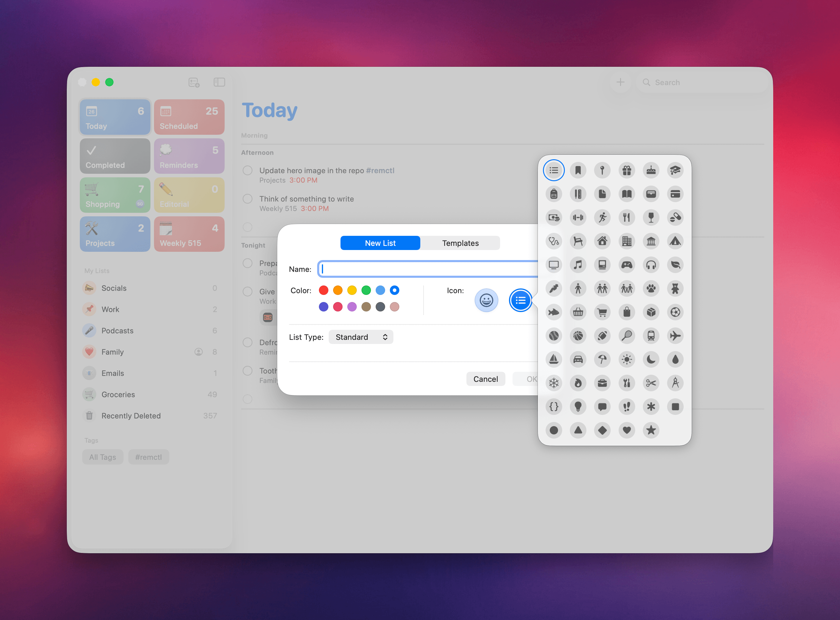Cancel the new list dialog
The height and width of the screenshot is (620, 840).
click(x=486, y=379)
